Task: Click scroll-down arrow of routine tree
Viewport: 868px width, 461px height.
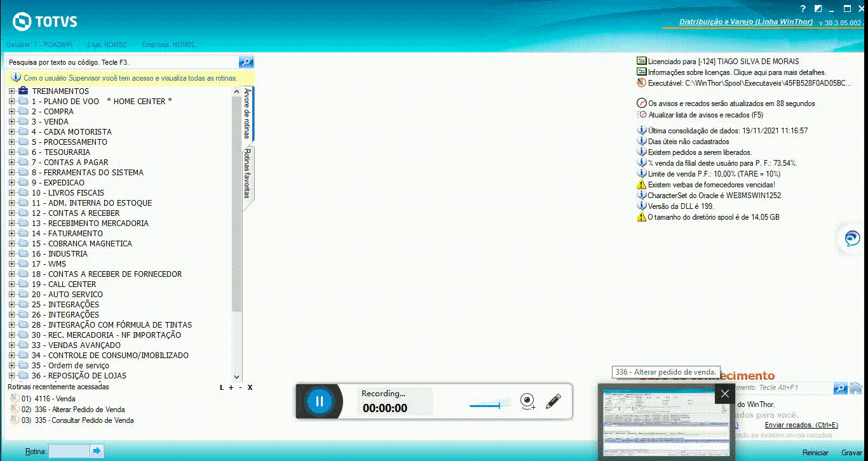Action: click(x=237, y=377)
